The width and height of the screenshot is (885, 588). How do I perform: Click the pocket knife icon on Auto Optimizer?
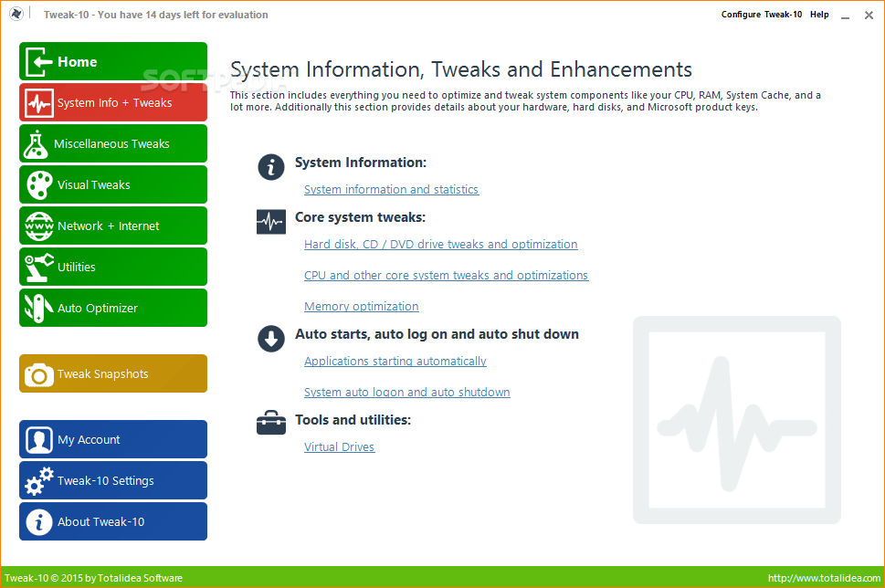[x=39, y=308]
